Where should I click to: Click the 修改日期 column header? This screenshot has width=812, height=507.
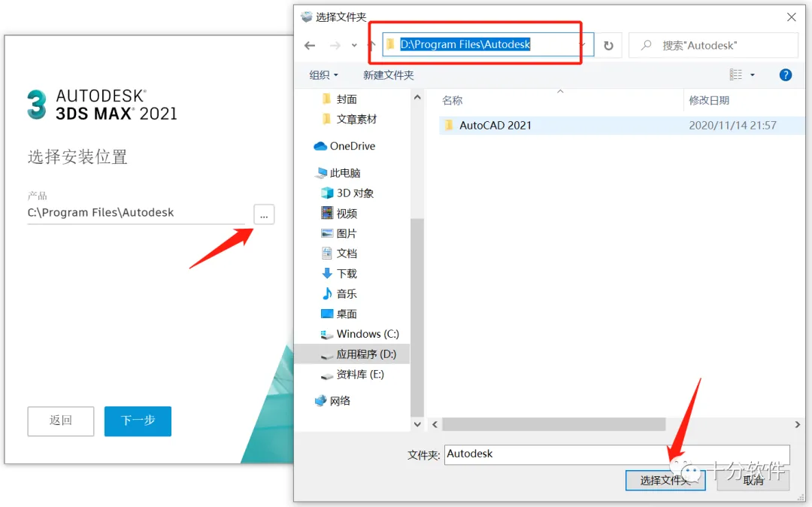[709, 101]
